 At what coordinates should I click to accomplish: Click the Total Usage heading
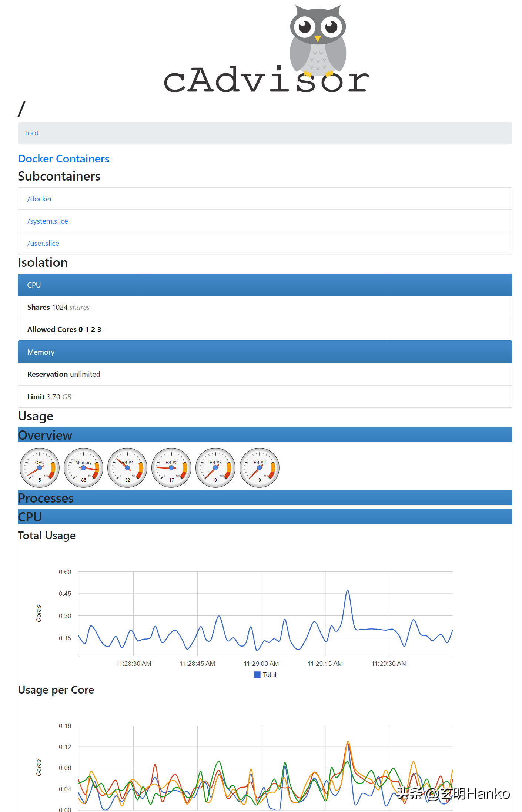[47, 536]
